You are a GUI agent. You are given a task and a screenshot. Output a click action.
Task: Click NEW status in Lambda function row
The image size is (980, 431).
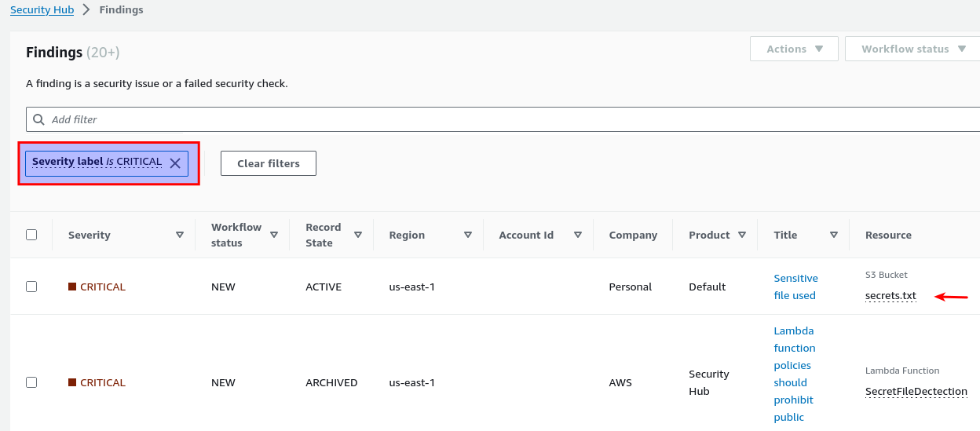tap(223, 382)
